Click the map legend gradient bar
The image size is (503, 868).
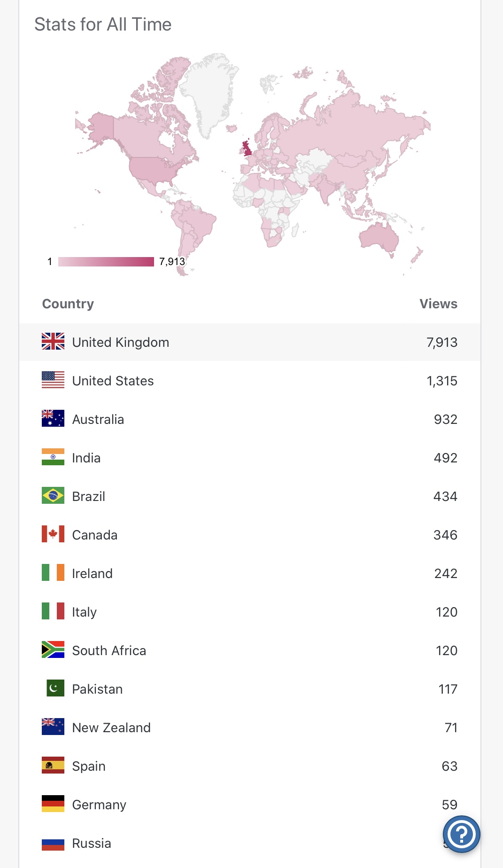pos(106,262)
